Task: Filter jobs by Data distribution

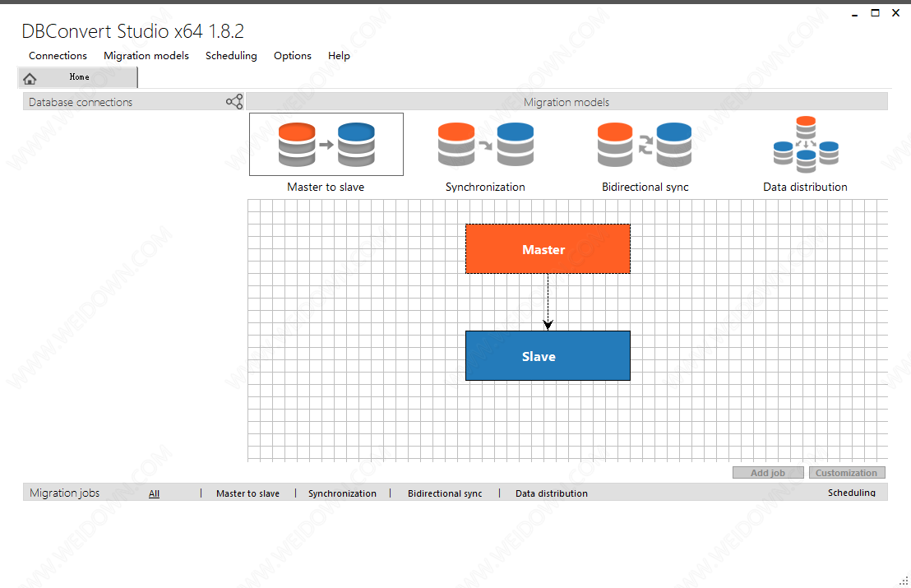Action: coord(552,493)
